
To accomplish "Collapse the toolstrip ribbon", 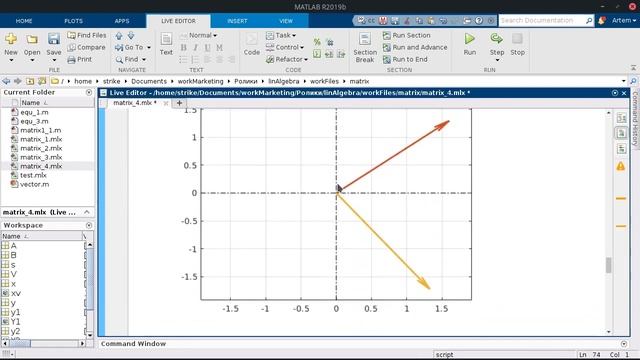I will click(x=633, y=68).
